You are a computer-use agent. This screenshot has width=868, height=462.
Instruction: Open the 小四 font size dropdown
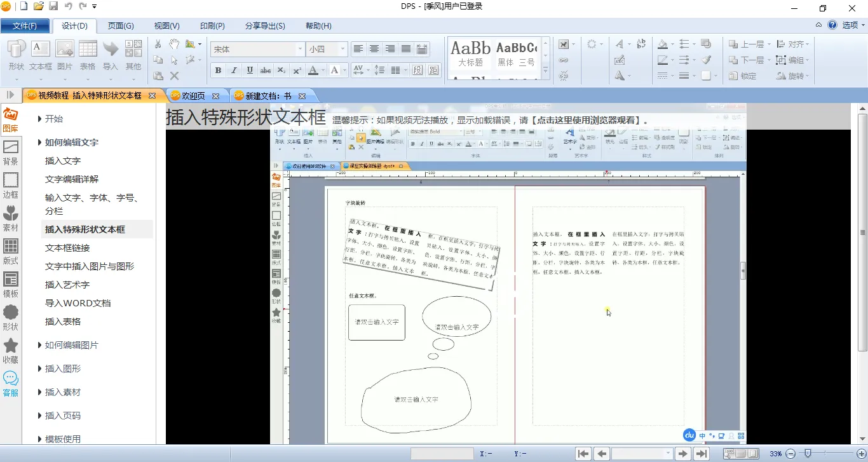click(x=343, y=49)
